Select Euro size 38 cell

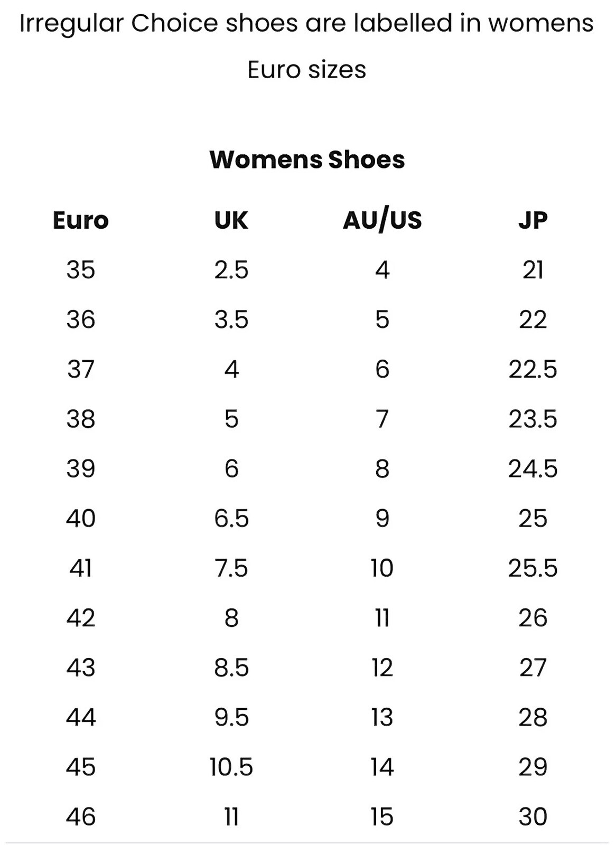click(81, 419)
